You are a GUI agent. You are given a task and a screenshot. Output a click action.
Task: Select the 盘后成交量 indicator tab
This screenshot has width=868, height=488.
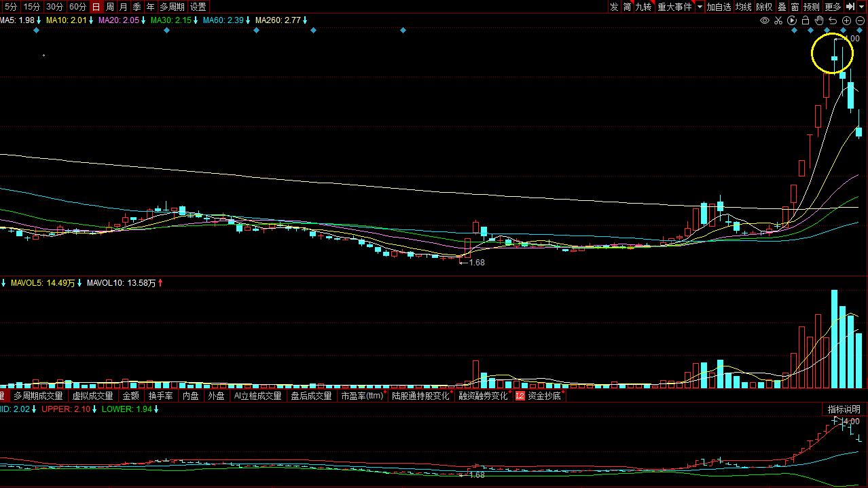[x=311, y=396]
